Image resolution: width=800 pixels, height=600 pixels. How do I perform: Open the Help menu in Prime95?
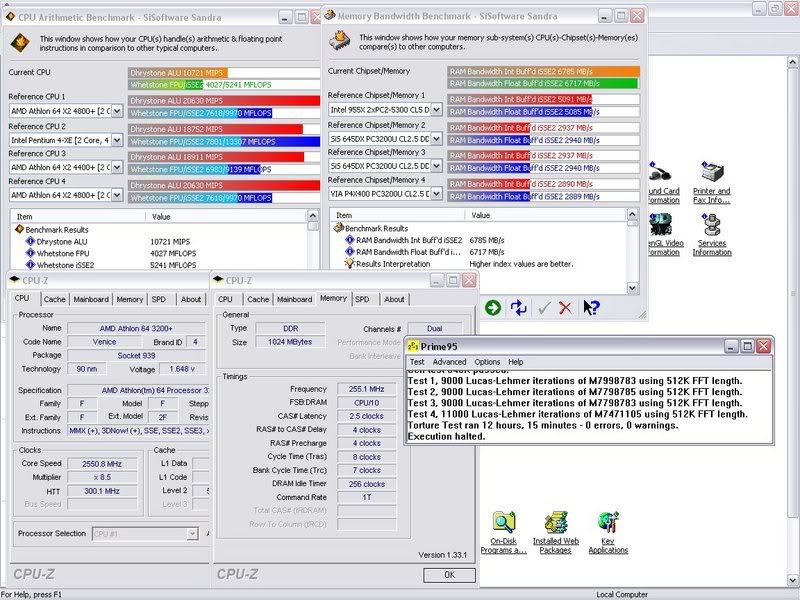515,362
